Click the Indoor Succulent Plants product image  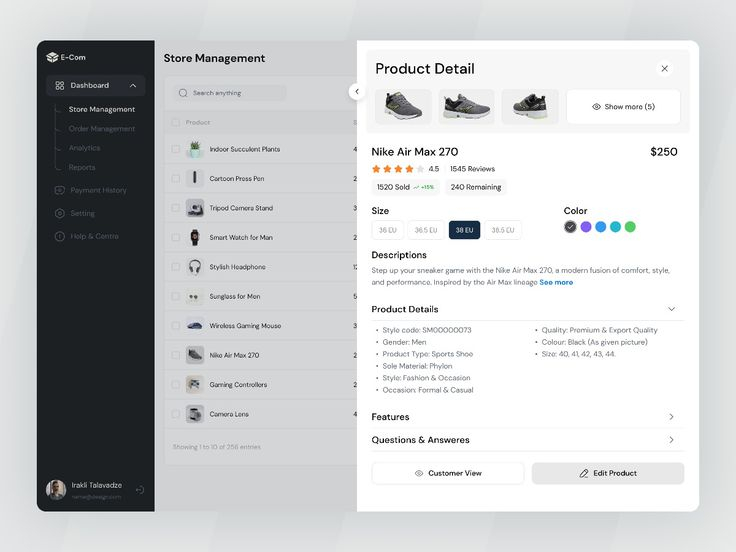click(195, 149)
